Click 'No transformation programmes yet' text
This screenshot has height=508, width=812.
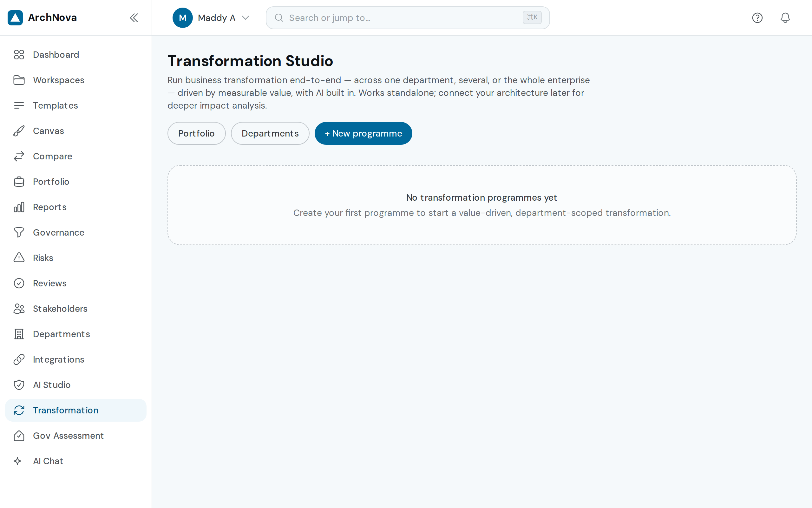click(x=481, y=197)
